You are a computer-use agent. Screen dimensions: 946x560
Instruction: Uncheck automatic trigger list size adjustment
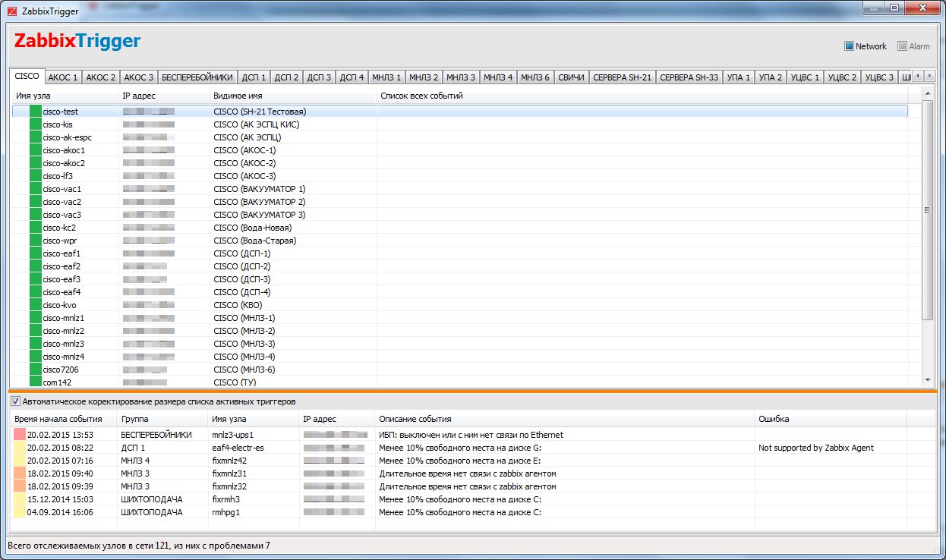(x=15, y=401)
